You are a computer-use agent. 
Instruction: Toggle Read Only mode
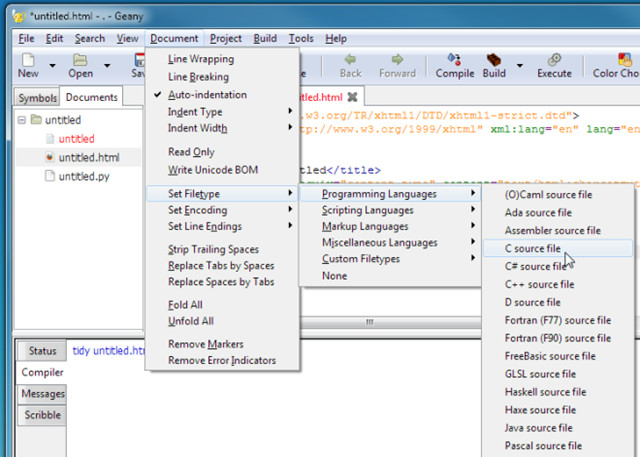tap(222, 152)
